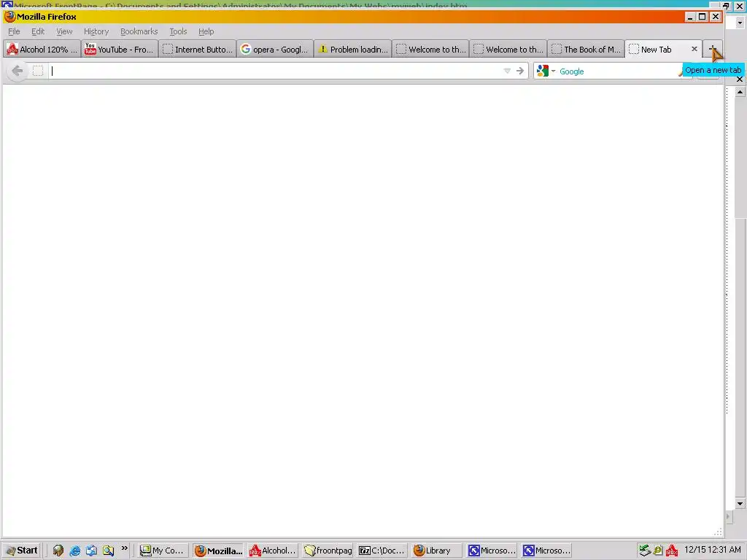Click FrontPage restore-down window button
This screenshot has width=747, height=560.
pyautogui.click(x=726, y=6)
